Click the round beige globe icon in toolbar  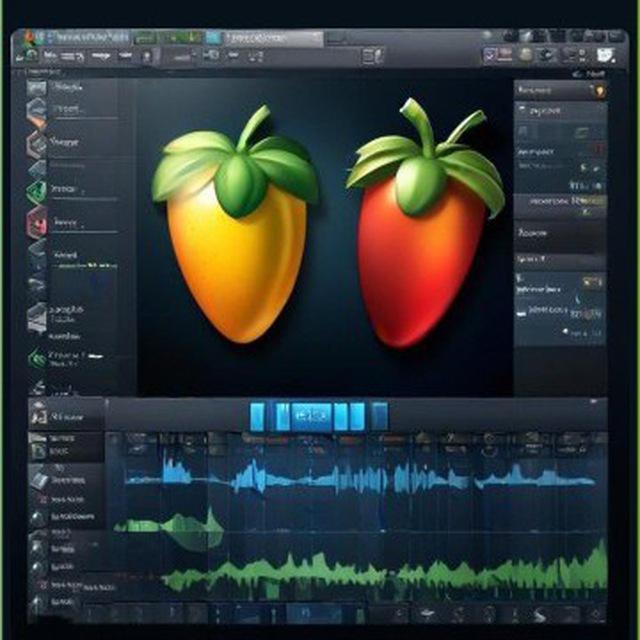(x=526, y=55)
